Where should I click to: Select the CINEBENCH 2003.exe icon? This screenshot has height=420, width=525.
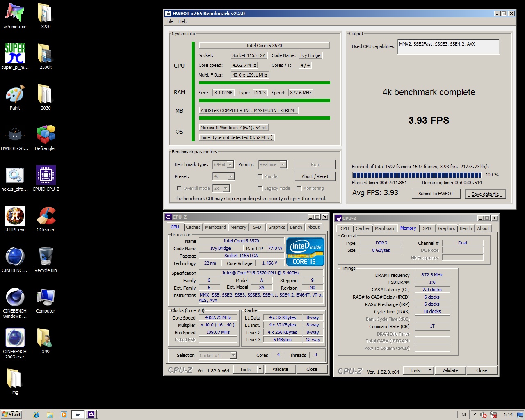click(x=15, y=344)
